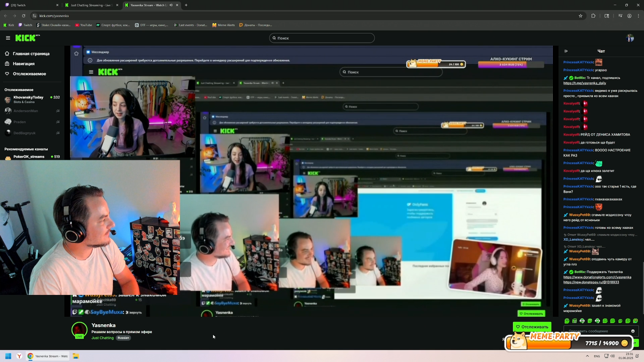Go back in browser history
Viewport: 644px width, 362px height.
pos(5,16)
